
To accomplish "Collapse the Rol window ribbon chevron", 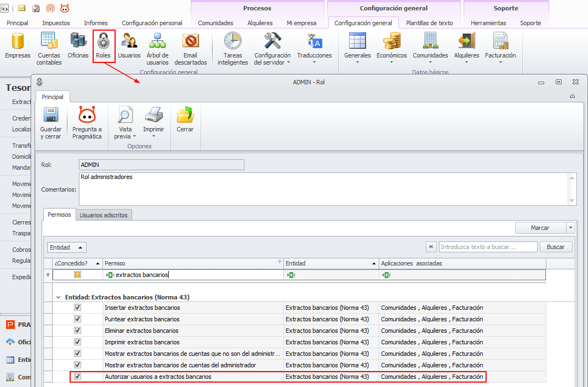I will coord(572,97).
